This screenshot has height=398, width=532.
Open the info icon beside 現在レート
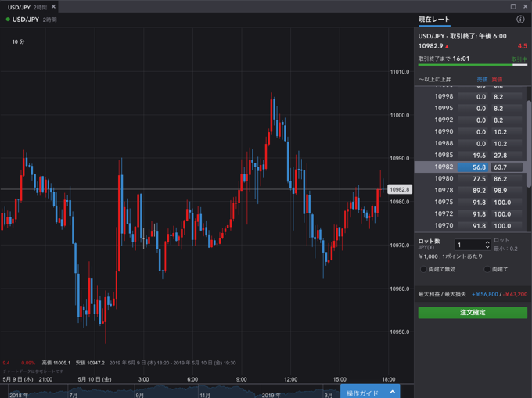pos(520,20)
